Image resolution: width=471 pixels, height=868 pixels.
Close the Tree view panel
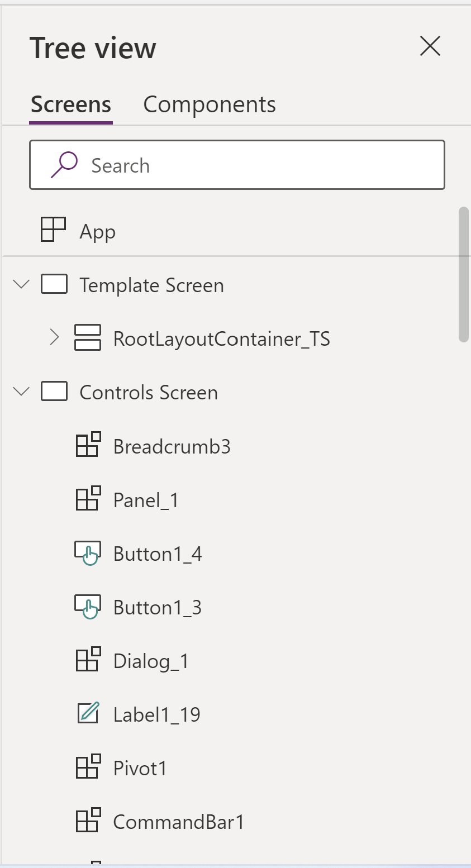(x=430, y=46)
